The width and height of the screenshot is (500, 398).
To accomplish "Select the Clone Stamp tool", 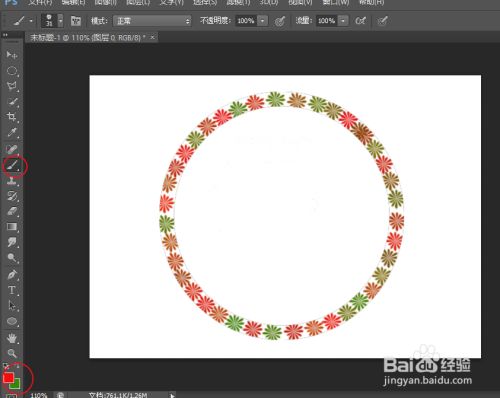I will 12,181.
